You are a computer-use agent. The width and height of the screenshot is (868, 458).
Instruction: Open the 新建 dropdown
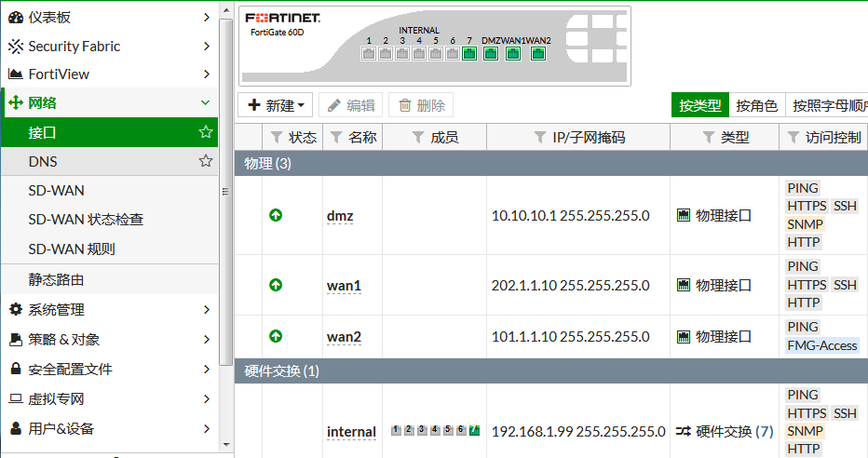pyautogui.click(x=277, y=105)
